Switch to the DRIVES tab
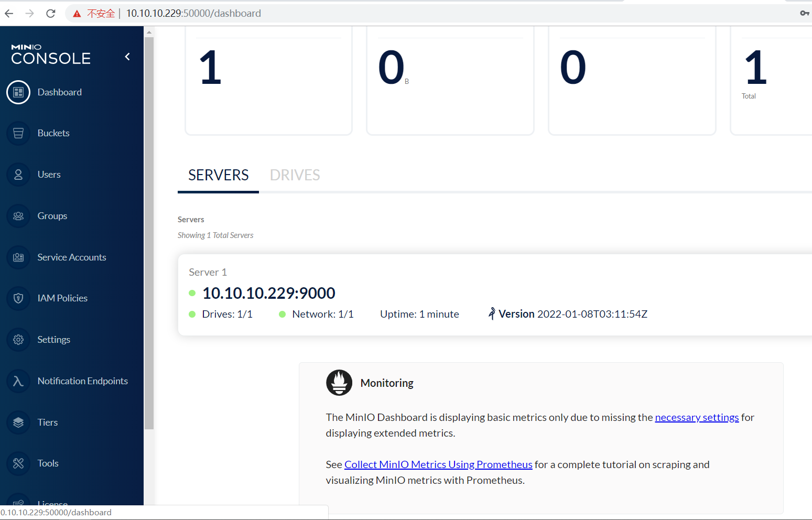812x520 pixels. (x=295, y=175)
